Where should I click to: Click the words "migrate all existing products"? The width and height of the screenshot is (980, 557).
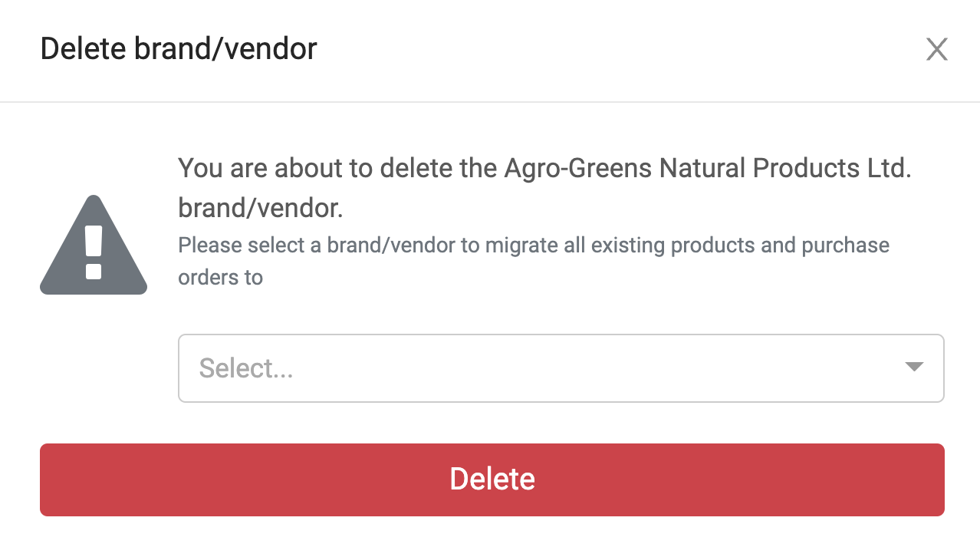[x=613, y=246]
